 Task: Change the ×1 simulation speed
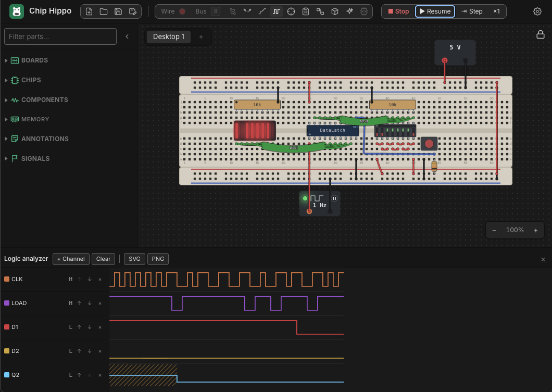[x=496, y=11]
